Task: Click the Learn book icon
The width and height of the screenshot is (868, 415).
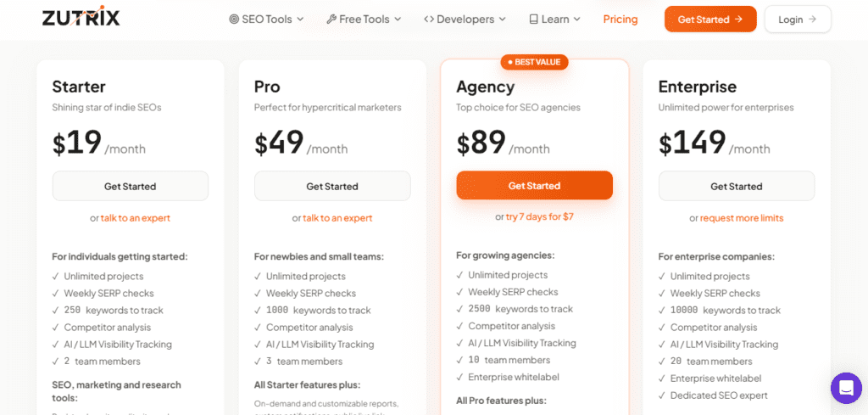Action: [534, 19]
